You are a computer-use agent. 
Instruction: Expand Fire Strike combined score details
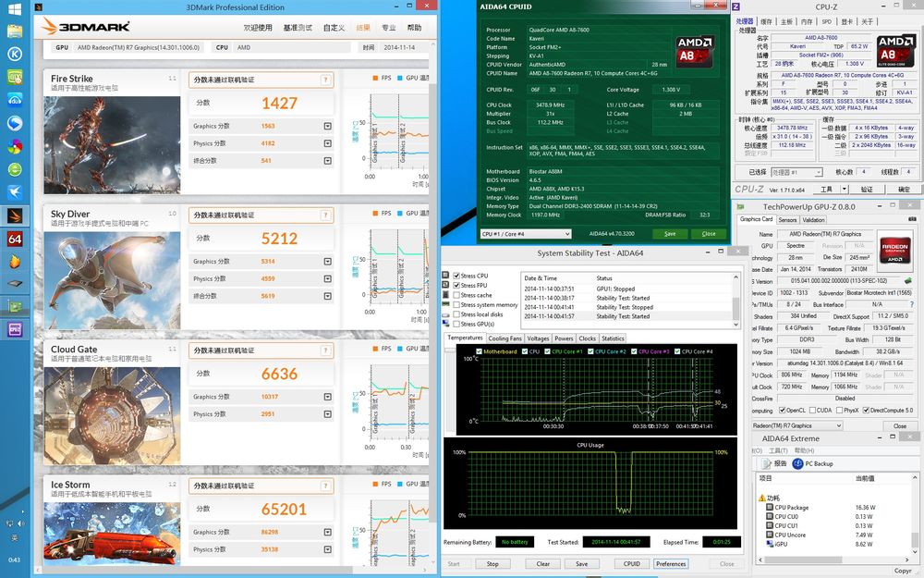328,160
